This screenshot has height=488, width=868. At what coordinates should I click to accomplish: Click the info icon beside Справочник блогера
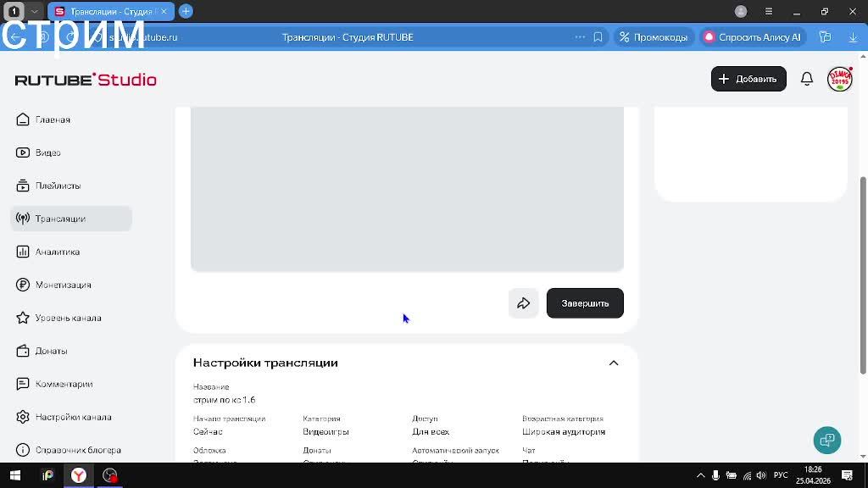pos(23,450)
